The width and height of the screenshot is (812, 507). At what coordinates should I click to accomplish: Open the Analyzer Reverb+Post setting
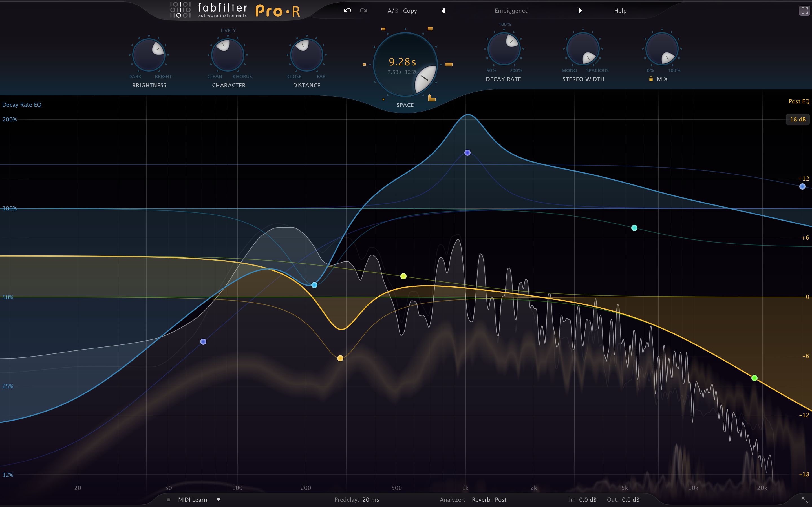point(489,500)
